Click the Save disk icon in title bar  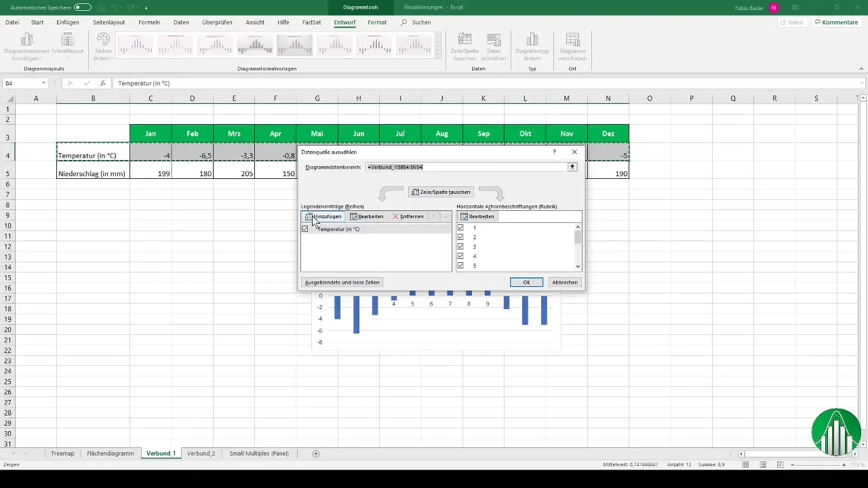101,7
